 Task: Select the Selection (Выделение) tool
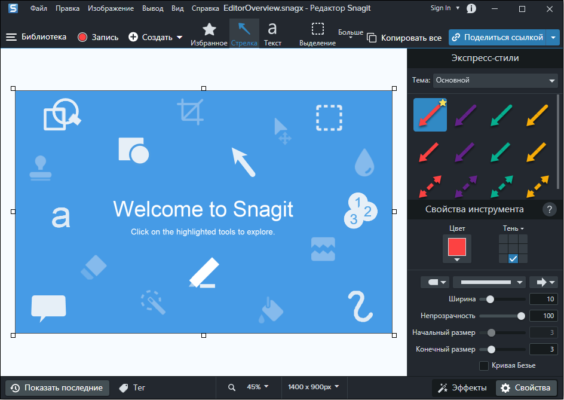(317, 34)
